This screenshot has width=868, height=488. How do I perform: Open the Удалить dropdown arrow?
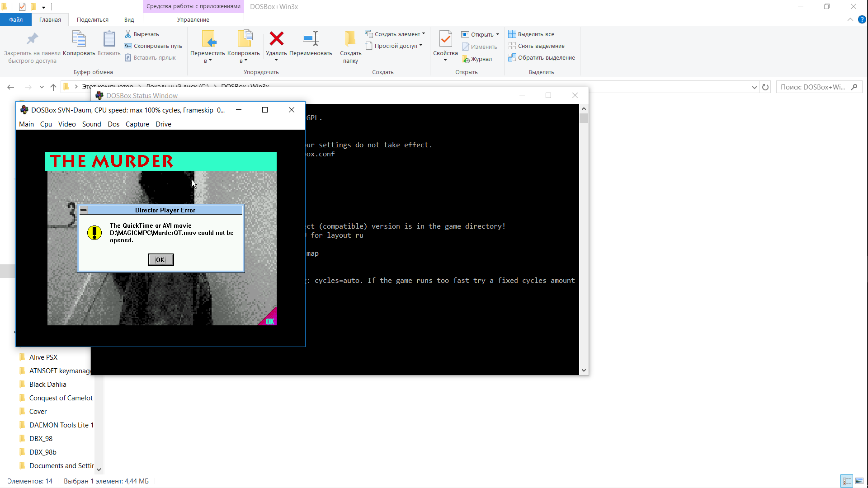pos(276,59)
